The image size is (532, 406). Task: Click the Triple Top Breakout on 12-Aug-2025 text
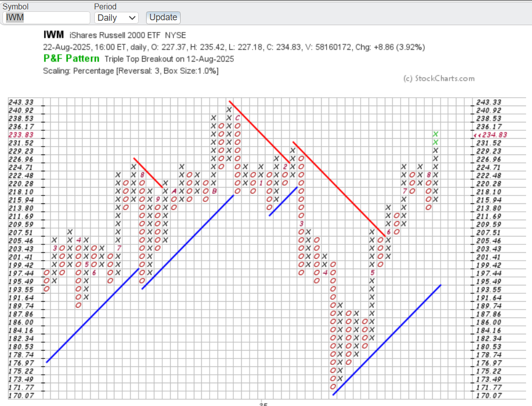coord(169,59)
